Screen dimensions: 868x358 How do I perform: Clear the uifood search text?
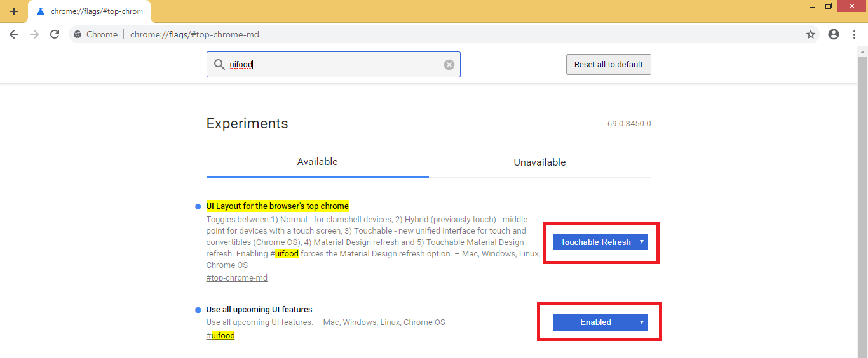(449, 65)
